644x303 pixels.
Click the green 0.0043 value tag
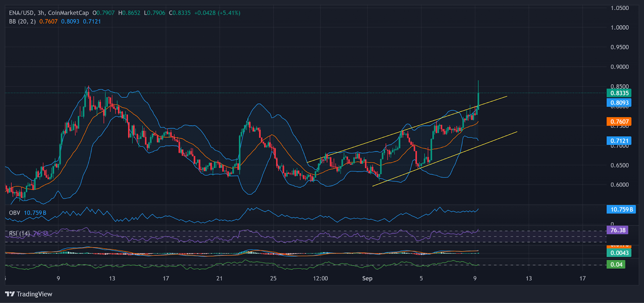coord(619,253)
